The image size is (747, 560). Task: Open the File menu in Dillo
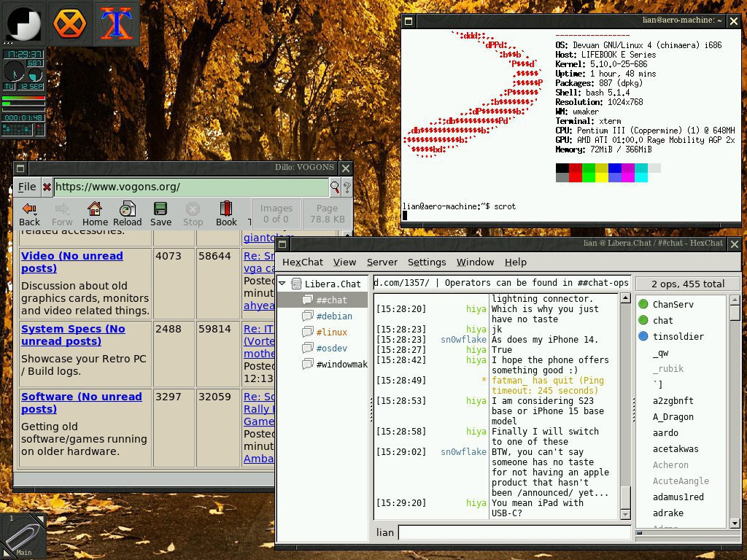[27, 187]
